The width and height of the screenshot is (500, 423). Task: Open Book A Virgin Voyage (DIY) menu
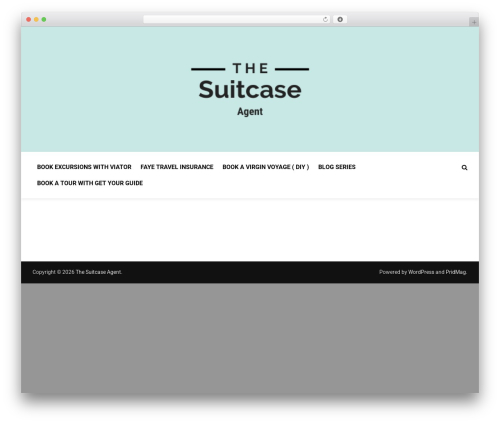[266, 167]
